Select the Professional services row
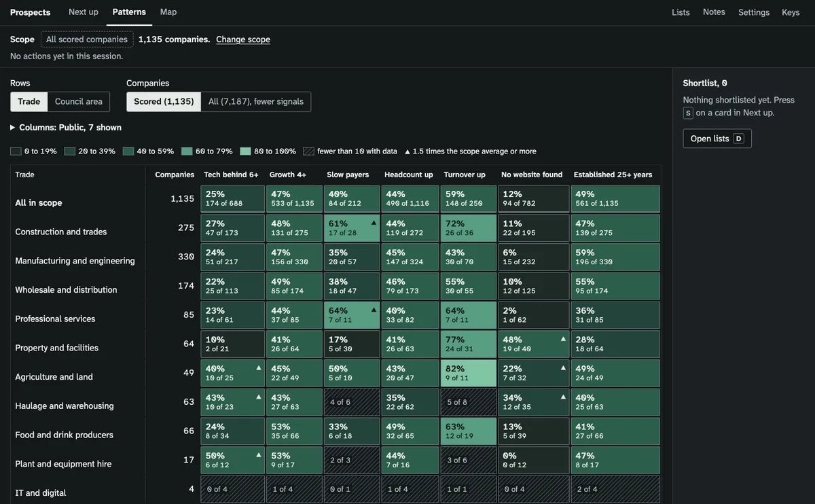 tap(55, 319)
